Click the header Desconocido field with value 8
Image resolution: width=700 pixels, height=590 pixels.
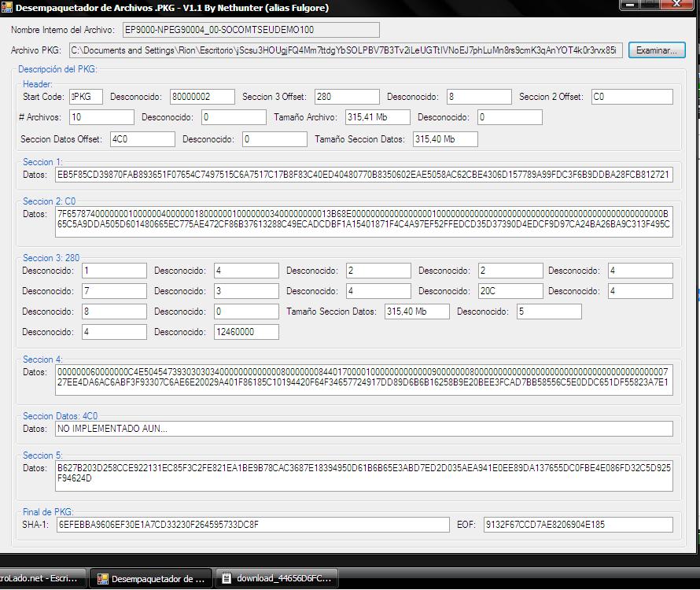pyautogui.click(x=479, y=97)
